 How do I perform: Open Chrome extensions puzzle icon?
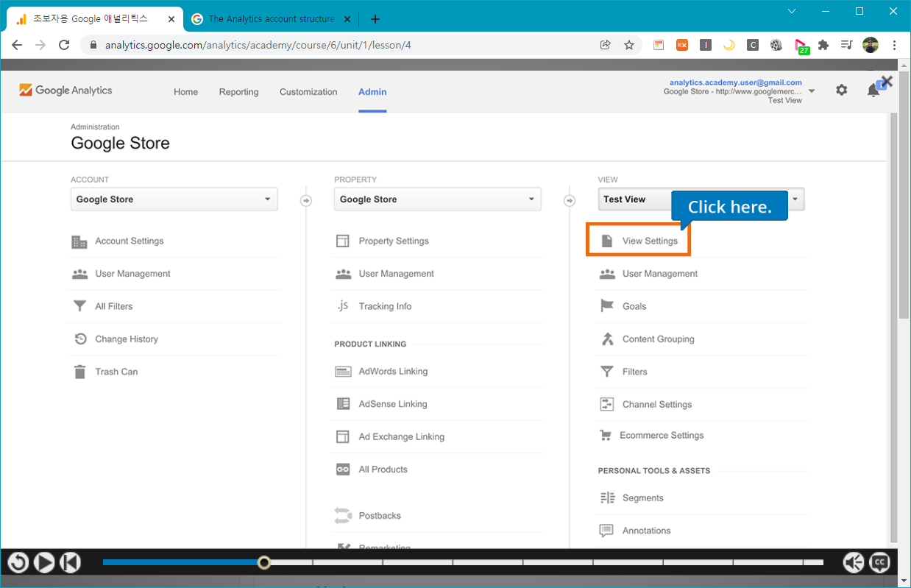click(x=823, y=45)
